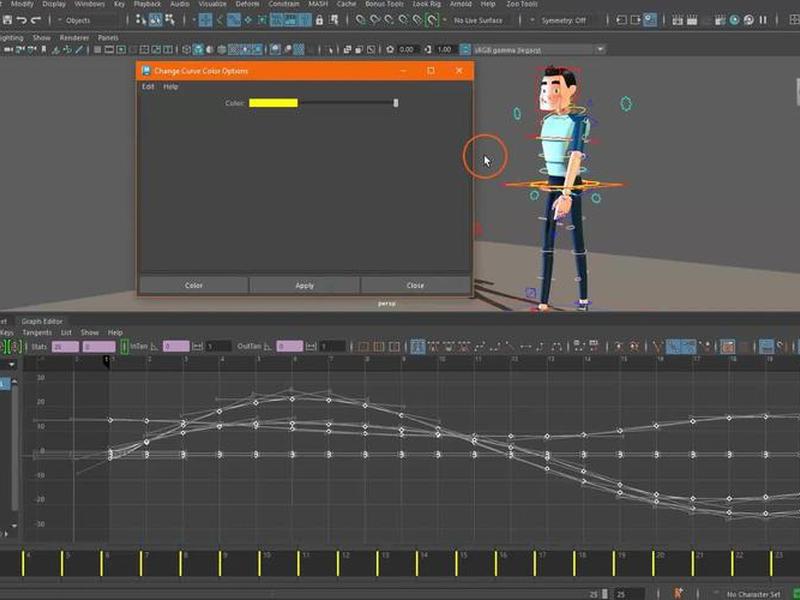This screenshot has width=800, height=600.
Task: Select by component type mode icon
Action: (169, 20)
